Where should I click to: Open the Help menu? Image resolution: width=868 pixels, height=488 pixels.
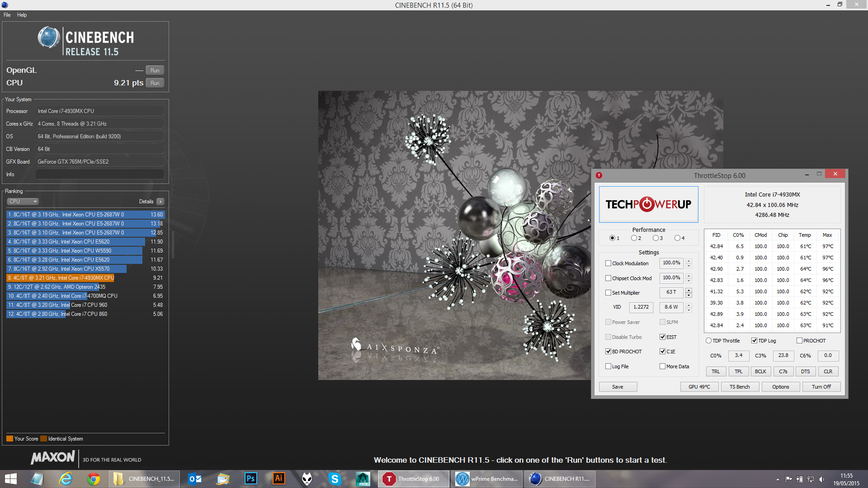22,15
